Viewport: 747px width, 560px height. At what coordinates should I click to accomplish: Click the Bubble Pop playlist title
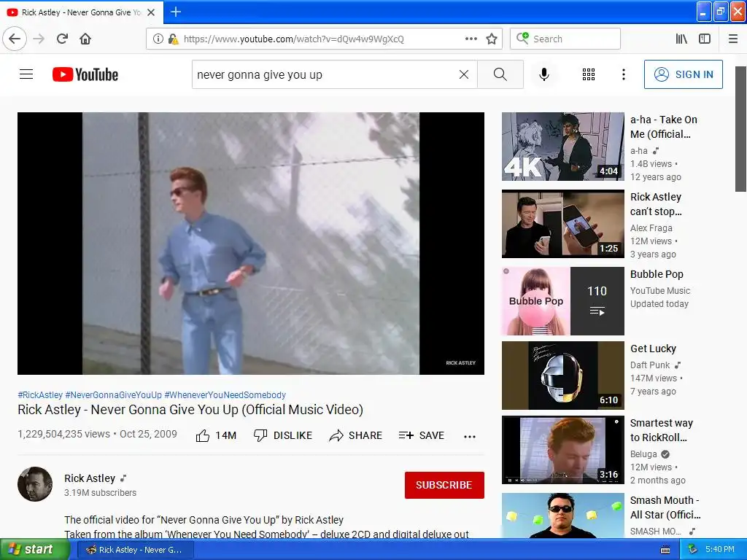pos(657,274)
